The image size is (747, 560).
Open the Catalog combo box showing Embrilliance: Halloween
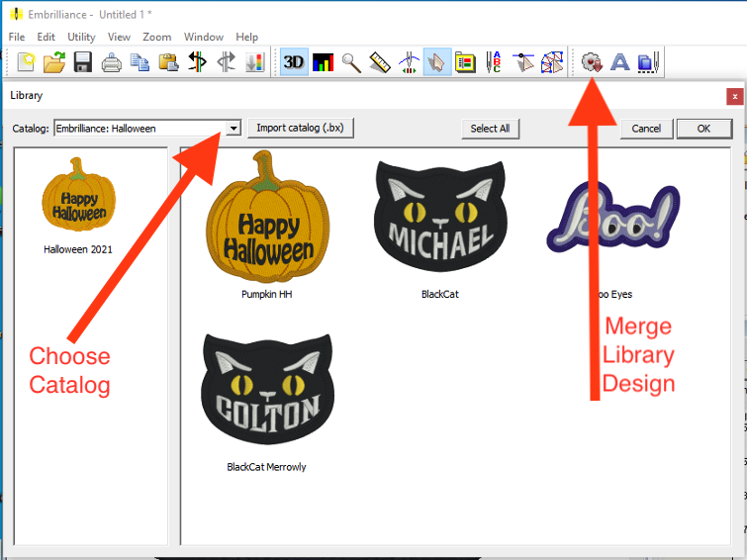tap(139, 129)
